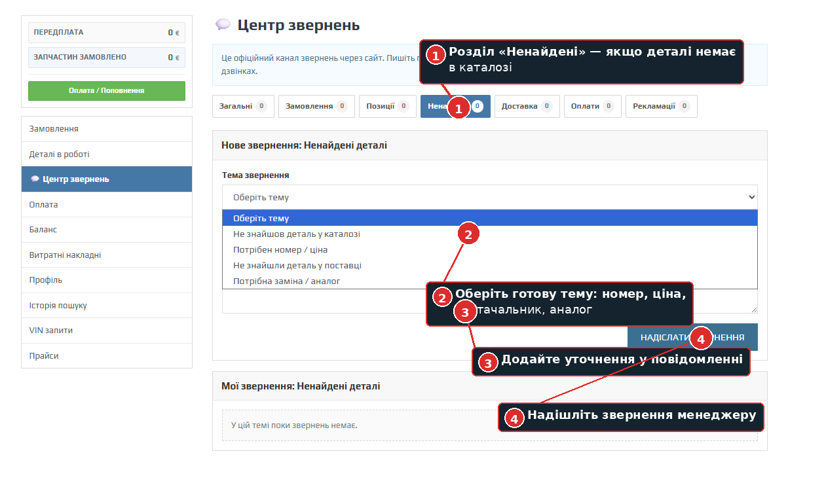Screen dimensions: 826x504
Task: Select option Не знайшов деталь у каталозі
Action: pos(490,234)
